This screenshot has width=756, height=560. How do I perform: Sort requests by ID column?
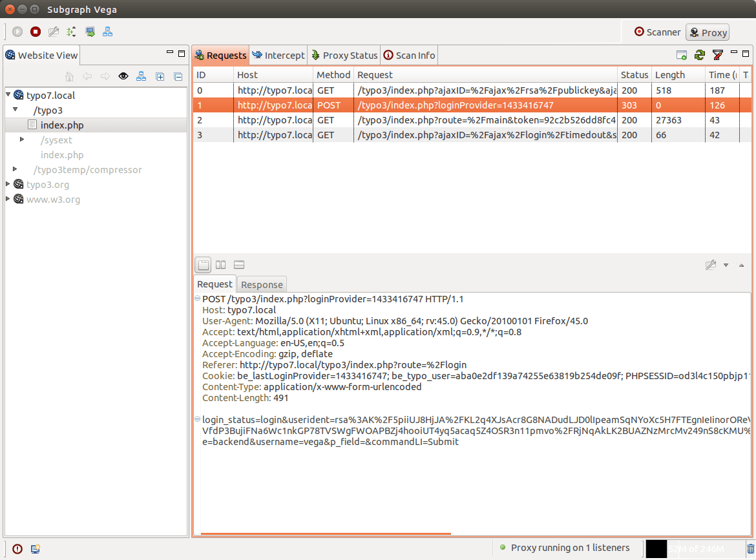(x=213, y=75)
